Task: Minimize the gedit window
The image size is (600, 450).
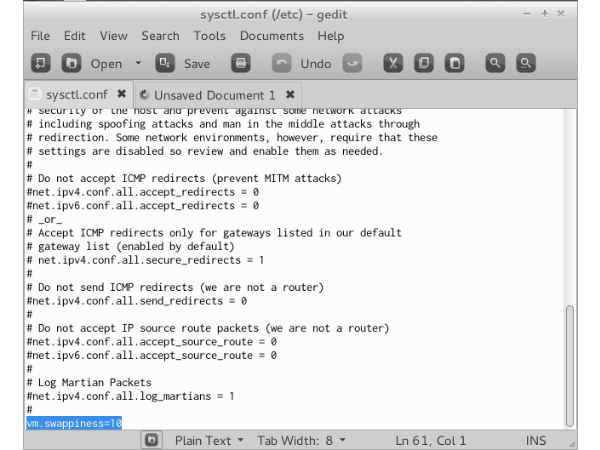Action: (x=527, y=14)
